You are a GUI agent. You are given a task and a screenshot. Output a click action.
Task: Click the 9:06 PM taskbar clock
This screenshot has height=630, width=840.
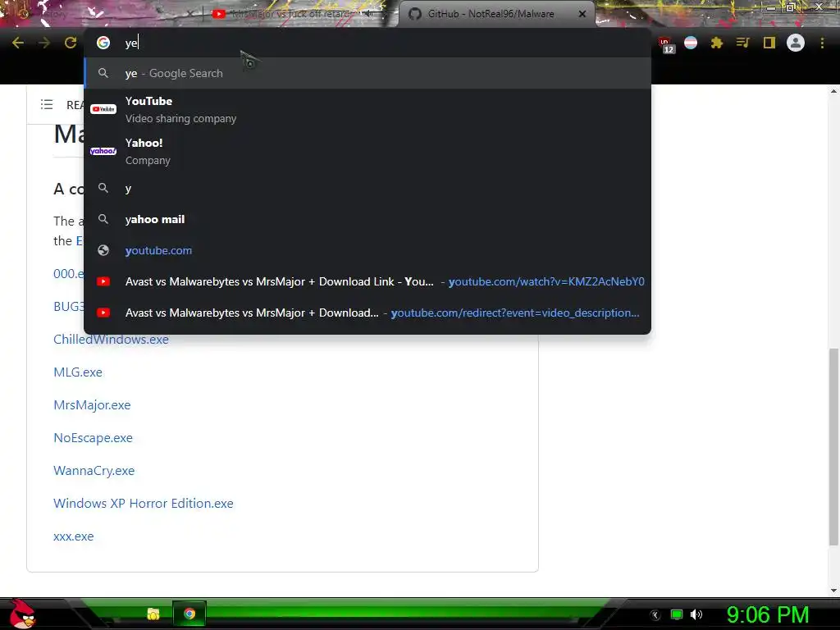pyautogui.click(x=768, y=615)
